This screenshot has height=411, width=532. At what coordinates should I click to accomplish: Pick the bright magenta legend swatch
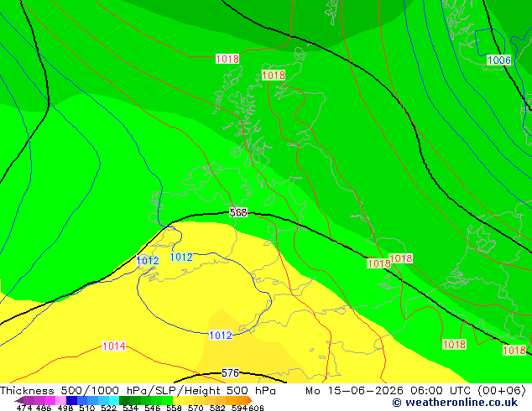coord(50,400)
